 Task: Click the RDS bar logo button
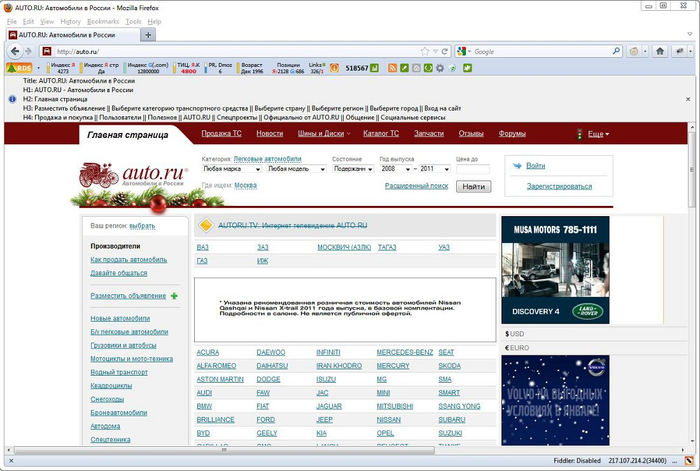pyautogui.click(x=20, y=68)
